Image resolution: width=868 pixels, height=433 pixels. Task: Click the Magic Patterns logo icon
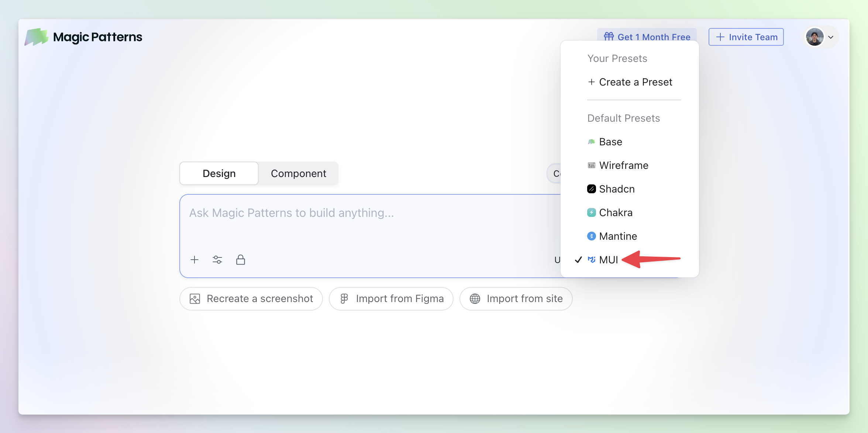36,37
